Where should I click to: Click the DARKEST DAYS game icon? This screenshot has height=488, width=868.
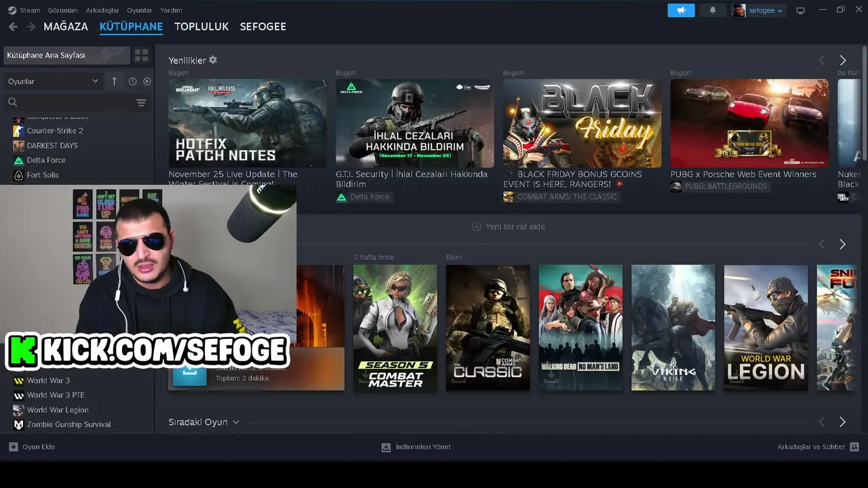19,146
